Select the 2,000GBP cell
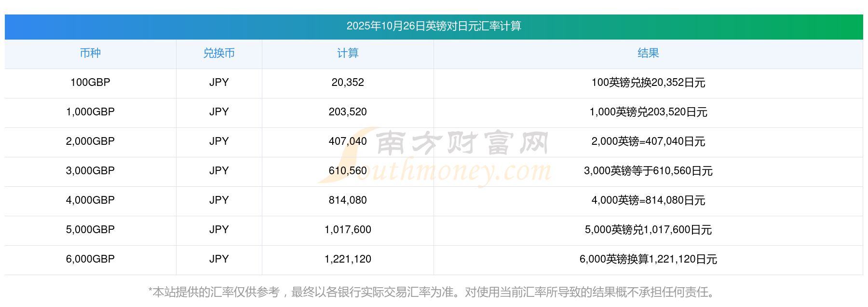Screen dimensions: 868x307 (x=90, y=141)
